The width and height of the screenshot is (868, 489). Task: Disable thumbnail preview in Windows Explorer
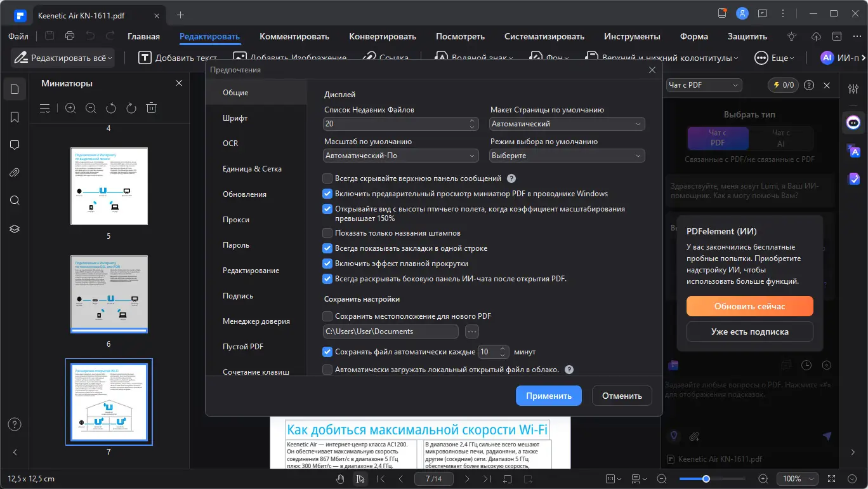pos(327,194)
